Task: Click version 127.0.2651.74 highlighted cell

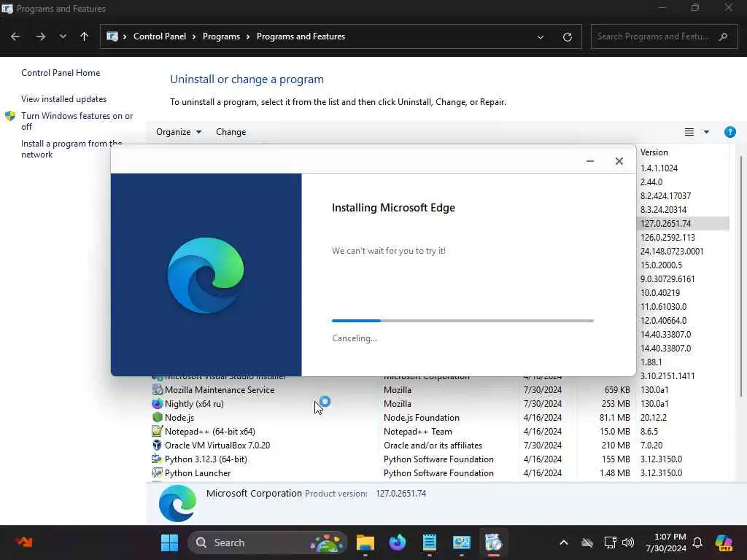Action: tap(665, 223)
